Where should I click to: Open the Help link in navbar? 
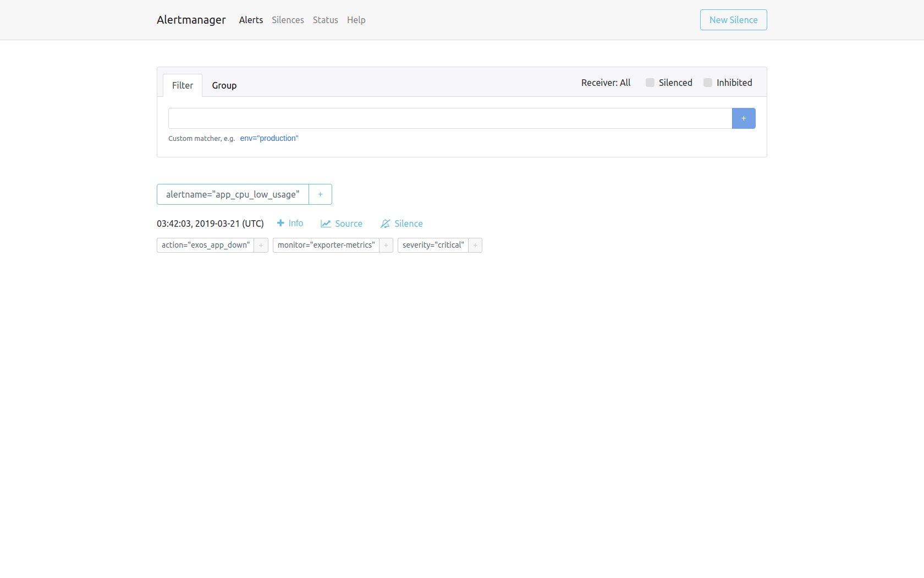[x=356, y=20]
